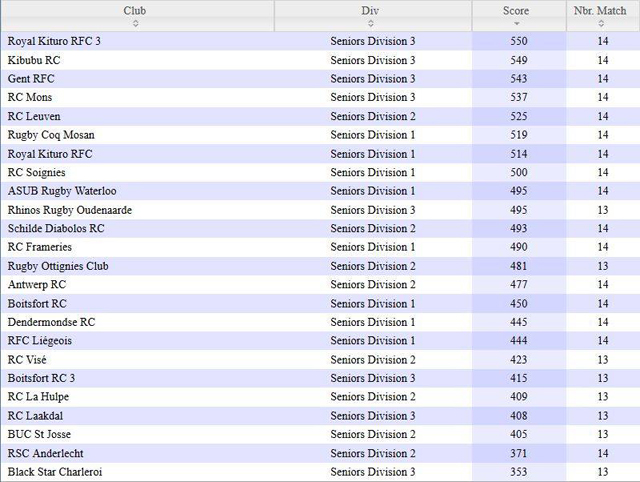Click score value 500
The width and height of the screenshot is (640, 482).
coord(519,172)
